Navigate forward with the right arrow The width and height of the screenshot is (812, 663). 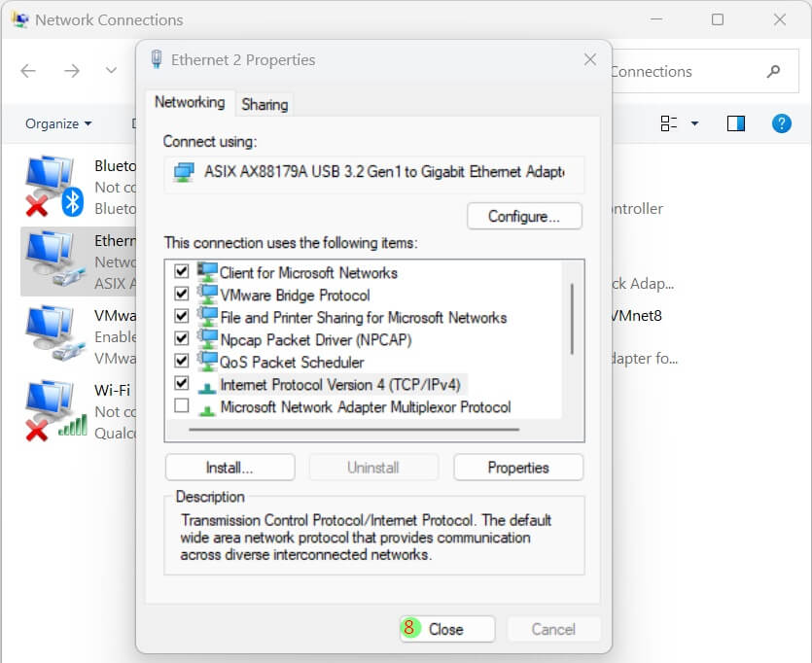71,71
